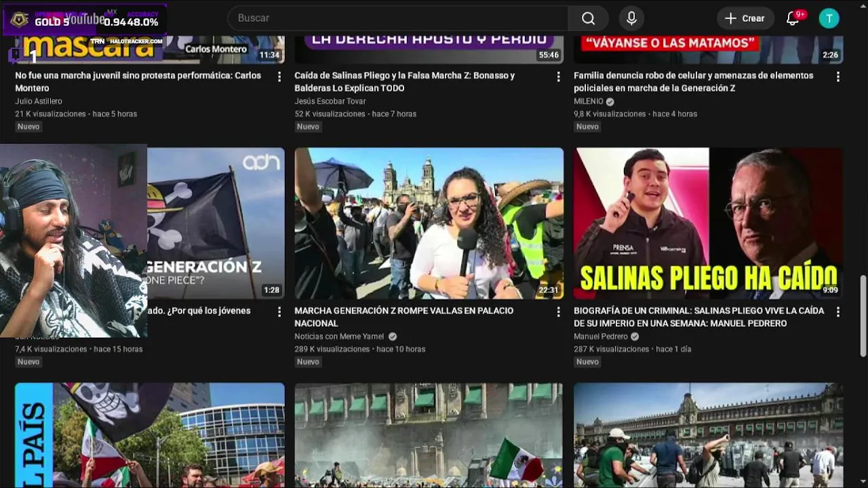Screen dimensions: 868x488
Task: Click the 21 K visualizaciones text
Action: tap(50, 114)
